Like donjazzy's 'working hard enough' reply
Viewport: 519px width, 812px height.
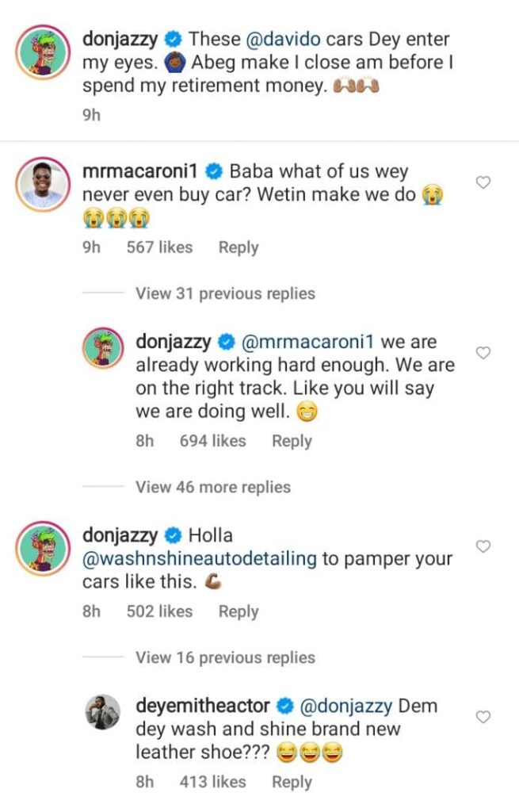point(483,353)
